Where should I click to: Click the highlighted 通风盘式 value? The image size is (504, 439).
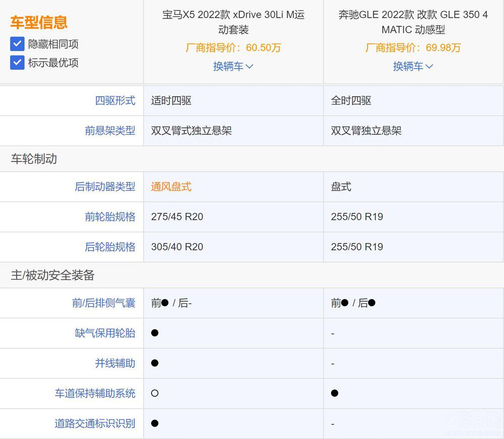pos(171,187)
